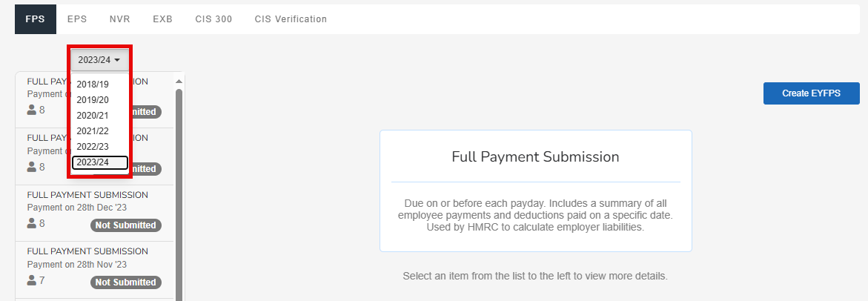Switch to the EPS tab
The height and width of the screenshot is (301, 868).
point(77,19)
